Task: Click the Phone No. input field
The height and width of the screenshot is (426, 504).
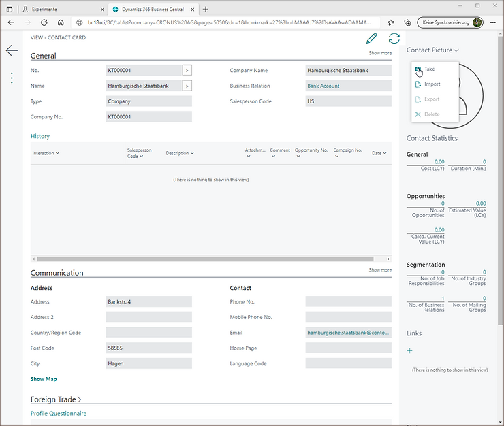Action: pyautogui.click(x=348, y=301)
